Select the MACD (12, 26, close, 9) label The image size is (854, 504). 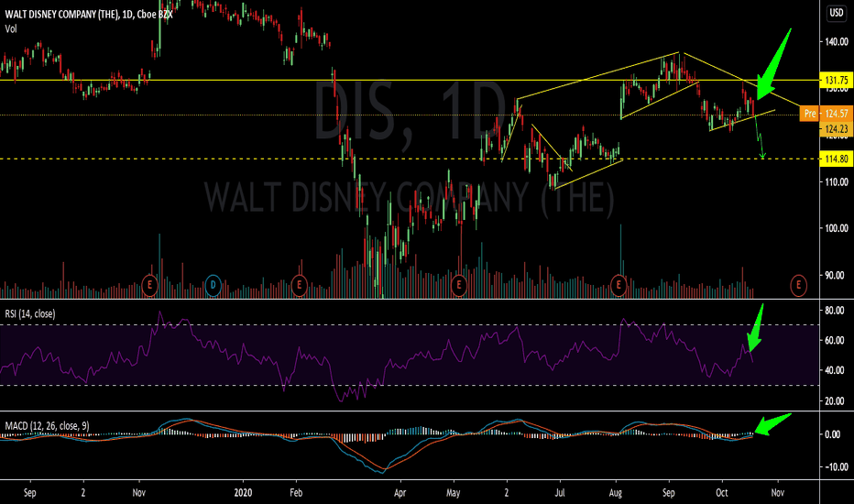pos(47,426)
